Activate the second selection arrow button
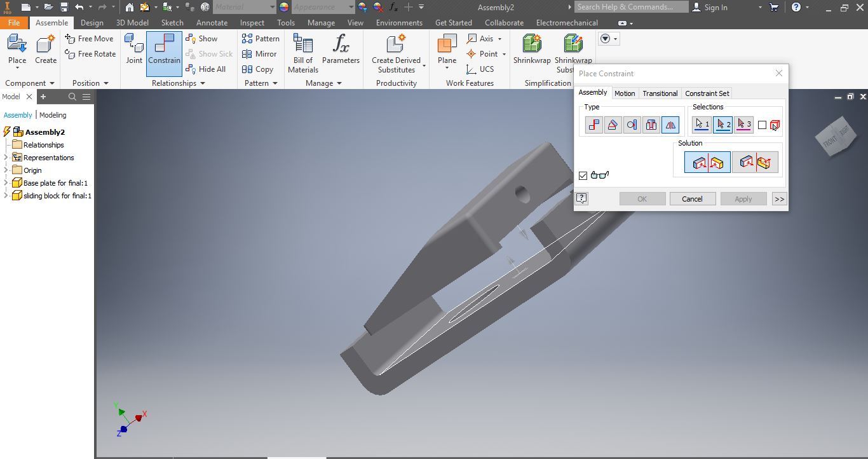This screenshot has width=868, height=459. tap(722, 125)
